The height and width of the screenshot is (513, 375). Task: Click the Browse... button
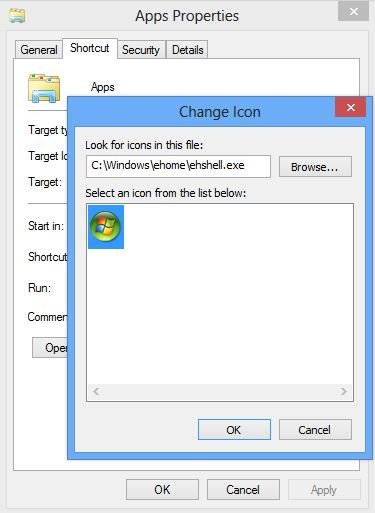pos(315,167)
